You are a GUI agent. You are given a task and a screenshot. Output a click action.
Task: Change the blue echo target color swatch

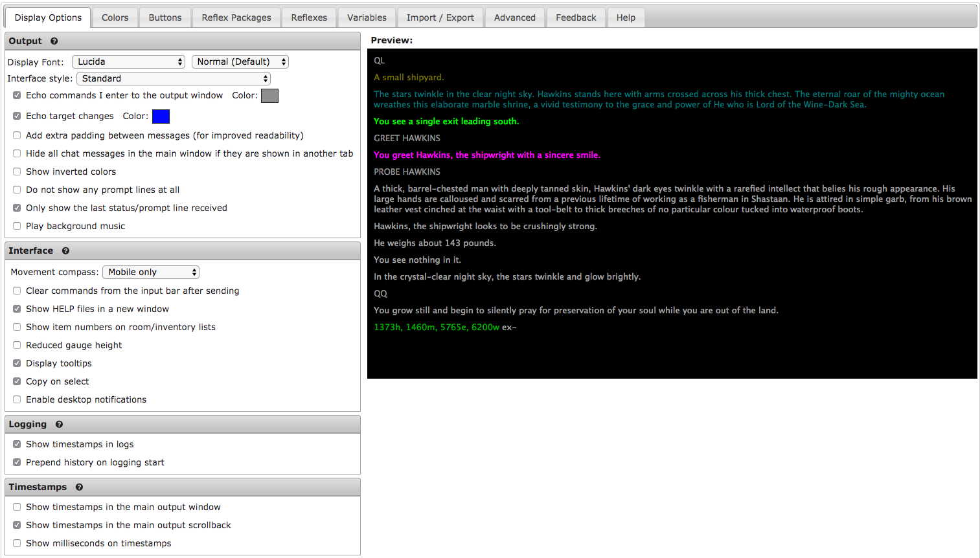pos(161,117)
